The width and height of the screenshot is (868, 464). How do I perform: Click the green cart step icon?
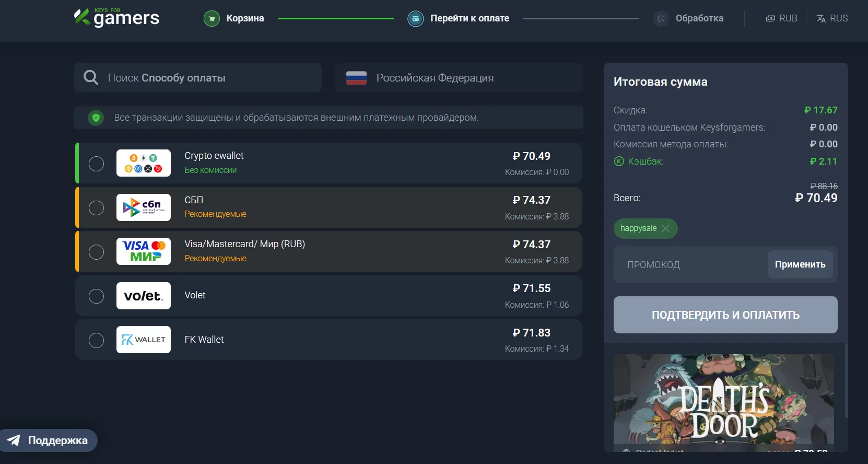(x=212, y=19)
